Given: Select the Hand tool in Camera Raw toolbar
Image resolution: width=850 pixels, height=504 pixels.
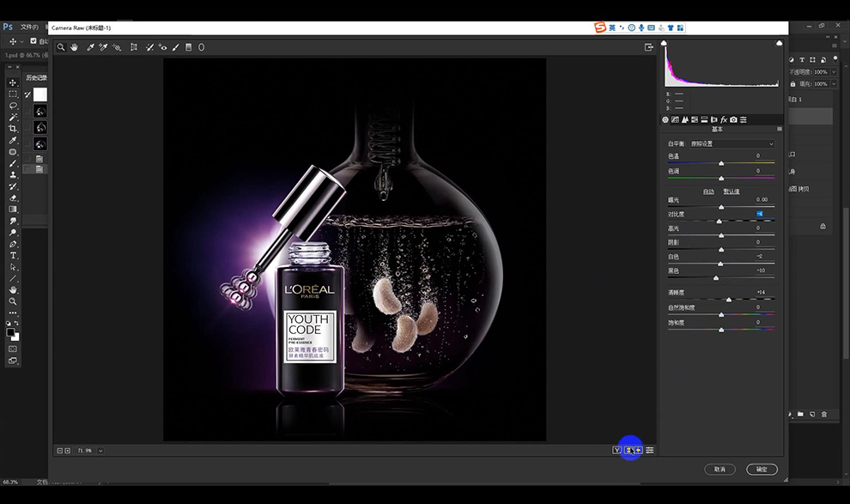Looking at the screenshot, I should coord(74,47).
